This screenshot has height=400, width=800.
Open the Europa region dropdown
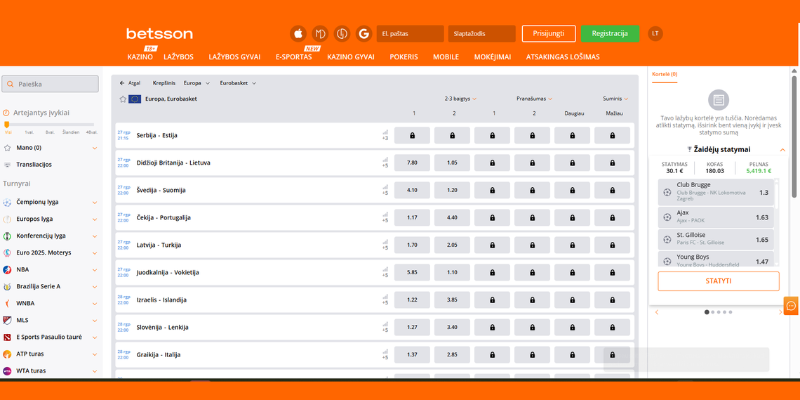click(197, 83)
